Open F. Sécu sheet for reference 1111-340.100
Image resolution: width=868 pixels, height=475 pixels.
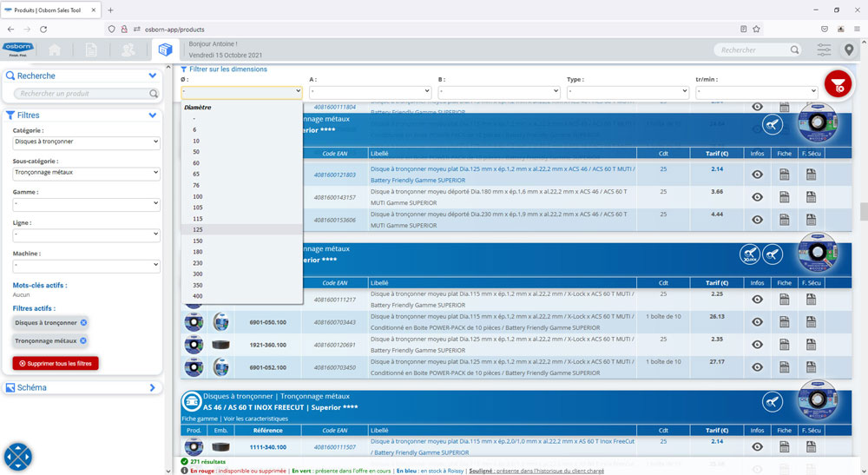pyautogui.click(x=811, y=446)
